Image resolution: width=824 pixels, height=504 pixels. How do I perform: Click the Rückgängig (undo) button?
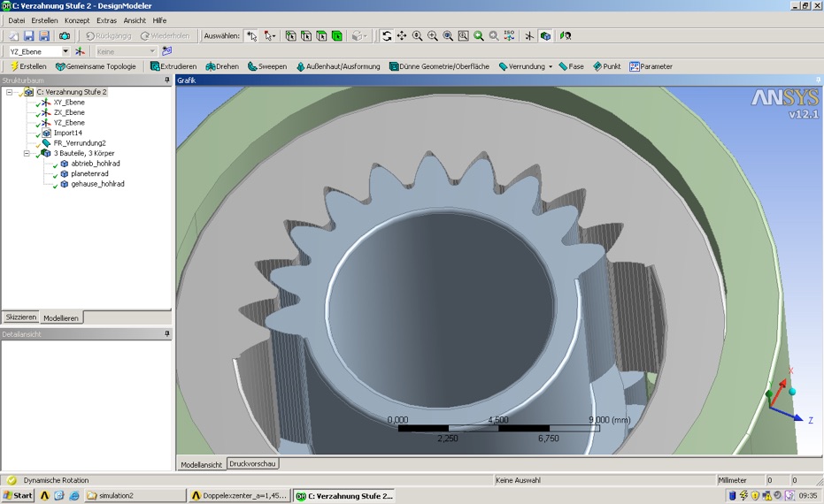[109, 35]
